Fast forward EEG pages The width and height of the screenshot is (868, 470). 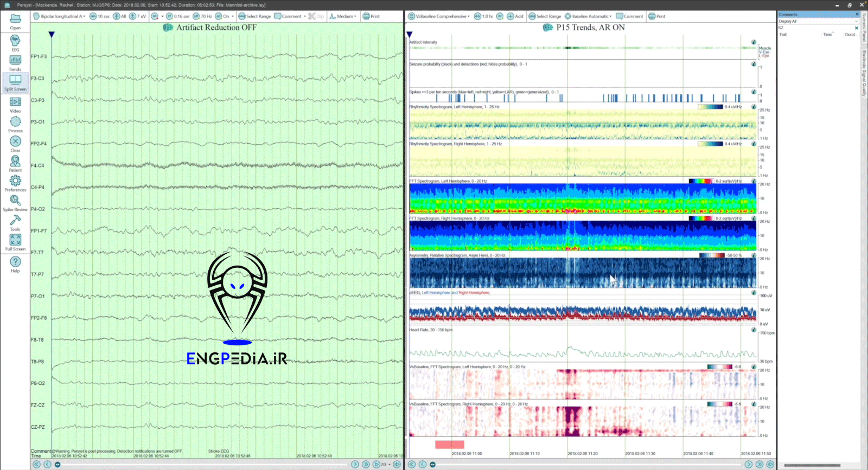coord(366,465)
